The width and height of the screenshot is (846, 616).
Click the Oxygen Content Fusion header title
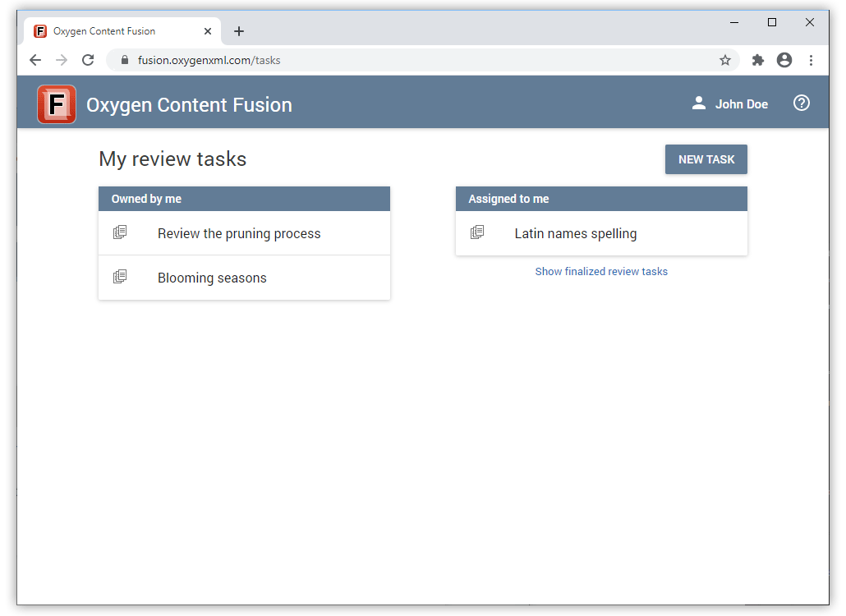tap(189, 104)
